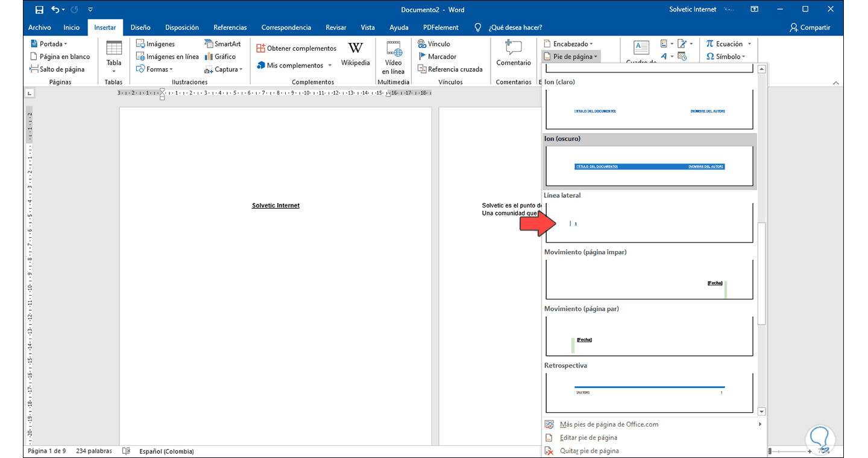This screenshot has height=458, width=868.
Task: Click the gallery scrollbar down arrow
Action: point(761,412)
